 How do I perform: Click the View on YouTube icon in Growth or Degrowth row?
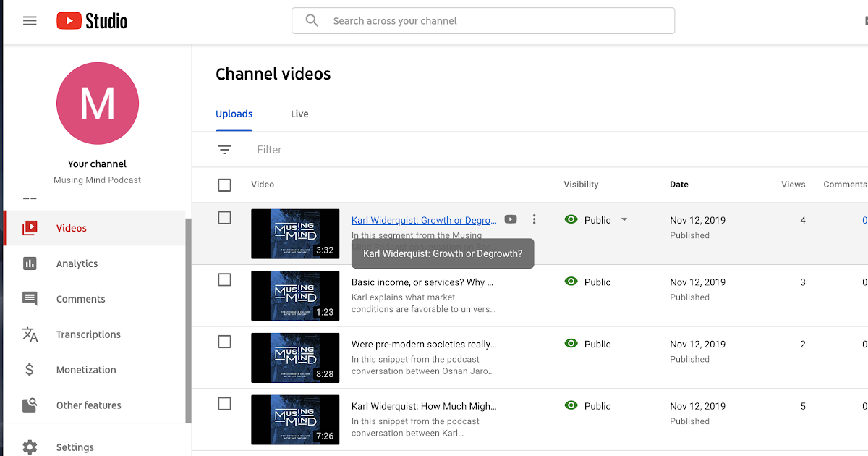click(511, 219)
